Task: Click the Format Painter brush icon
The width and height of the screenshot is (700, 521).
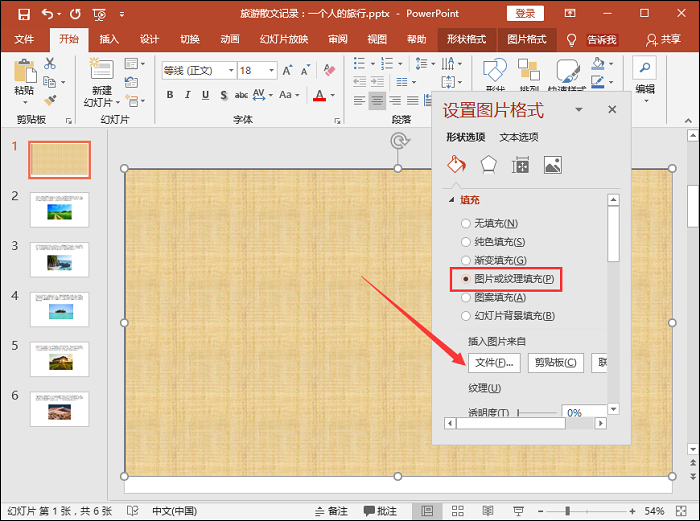Action: point(50,100)
